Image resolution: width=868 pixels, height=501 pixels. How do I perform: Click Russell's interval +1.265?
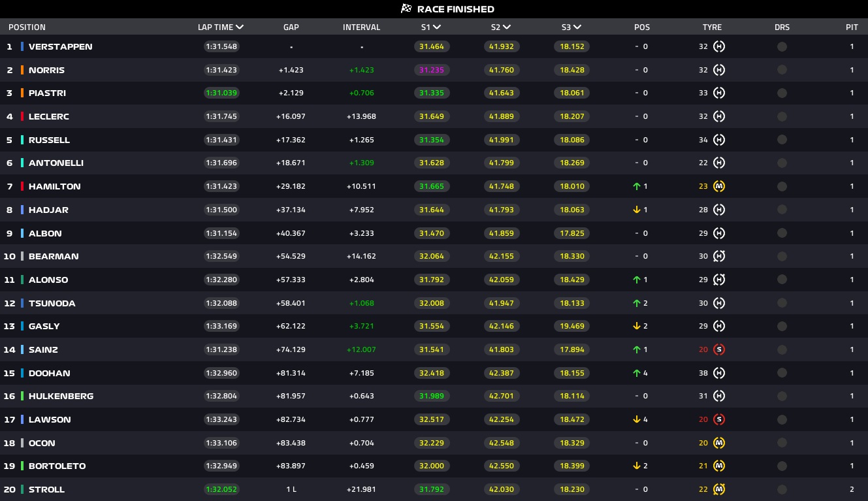(x=361, y=140)
